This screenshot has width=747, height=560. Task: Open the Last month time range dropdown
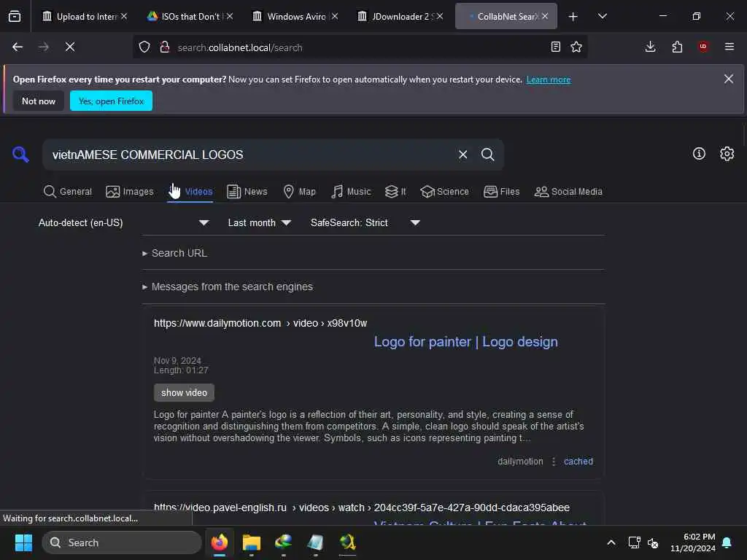click(259, 223)
